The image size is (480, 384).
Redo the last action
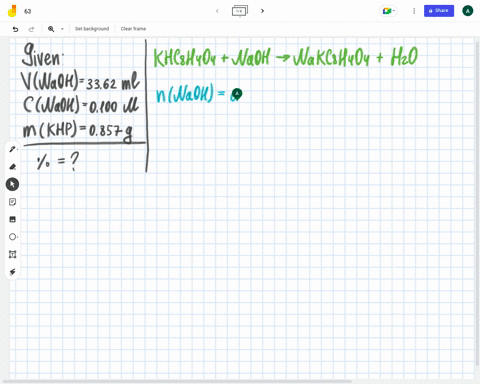(31, 29)
